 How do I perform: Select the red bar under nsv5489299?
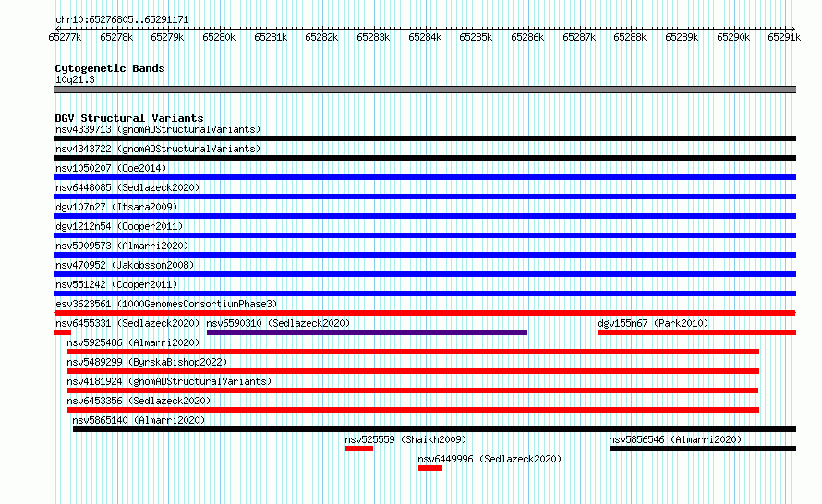(413, 371)
